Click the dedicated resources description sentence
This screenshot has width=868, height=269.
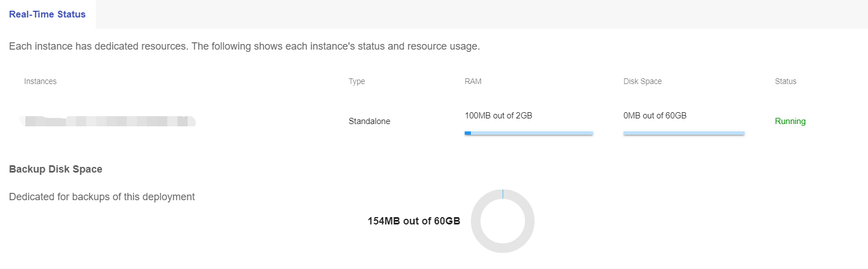pos(244,46)
